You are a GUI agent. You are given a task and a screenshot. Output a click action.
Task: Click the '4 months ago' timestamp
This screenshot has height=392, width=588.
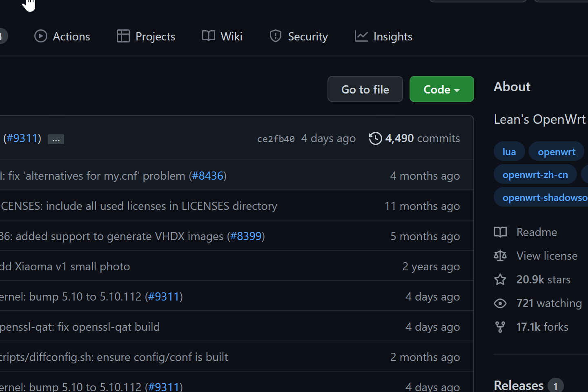(x=425, y=176)
